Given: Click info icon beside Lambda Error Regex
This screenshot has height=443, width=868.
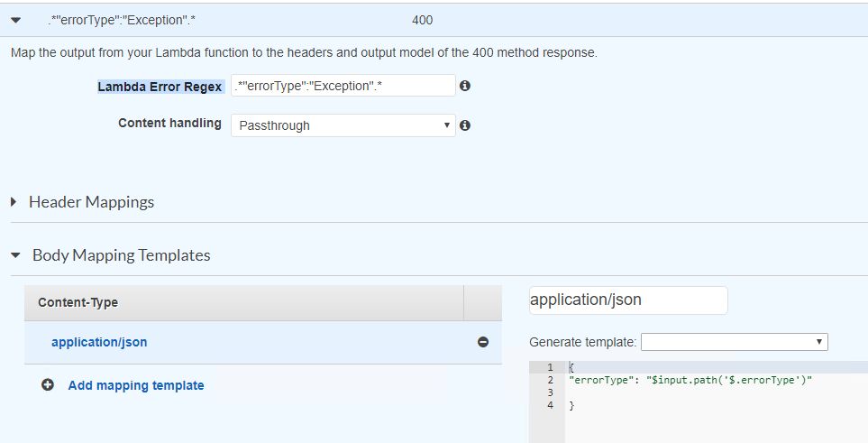Looking at the screenshot, I should pos(465,86).
